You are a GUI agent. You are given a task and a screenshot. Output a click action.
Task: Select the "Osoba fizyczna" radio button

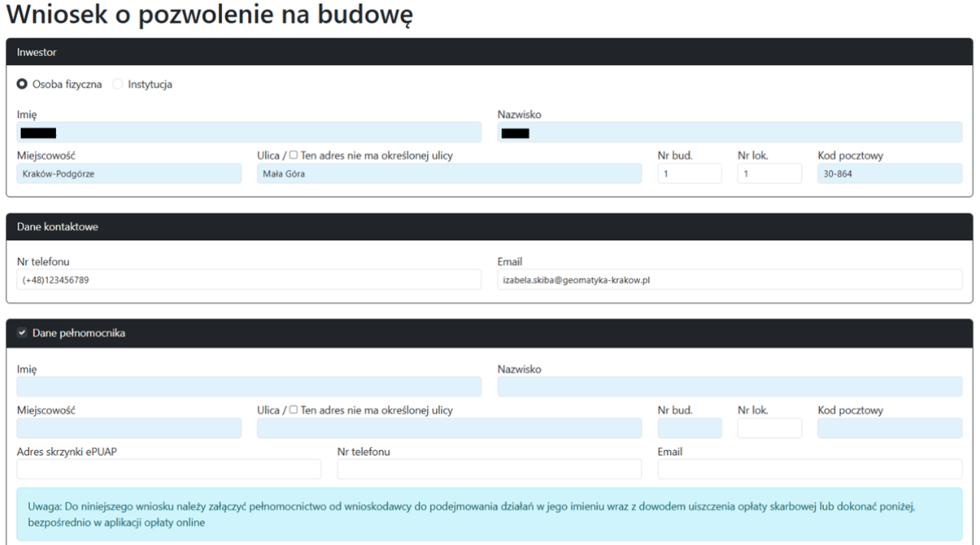coord(21,84)
